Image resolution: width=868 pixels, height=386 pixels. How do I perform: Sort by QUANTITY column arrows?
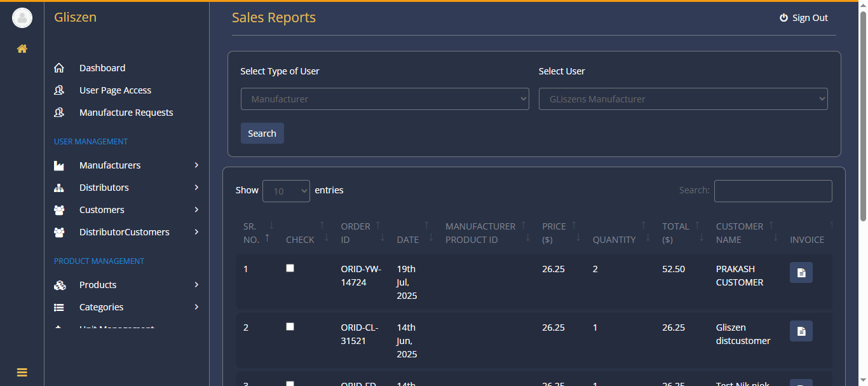[x=646, y=231]
